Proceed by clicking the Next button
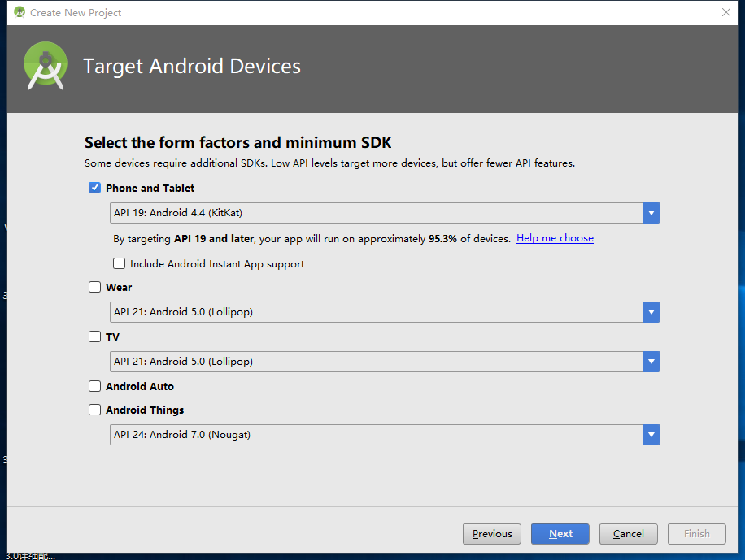The width and height of the screenshot is (745, 560). (560, 534)
